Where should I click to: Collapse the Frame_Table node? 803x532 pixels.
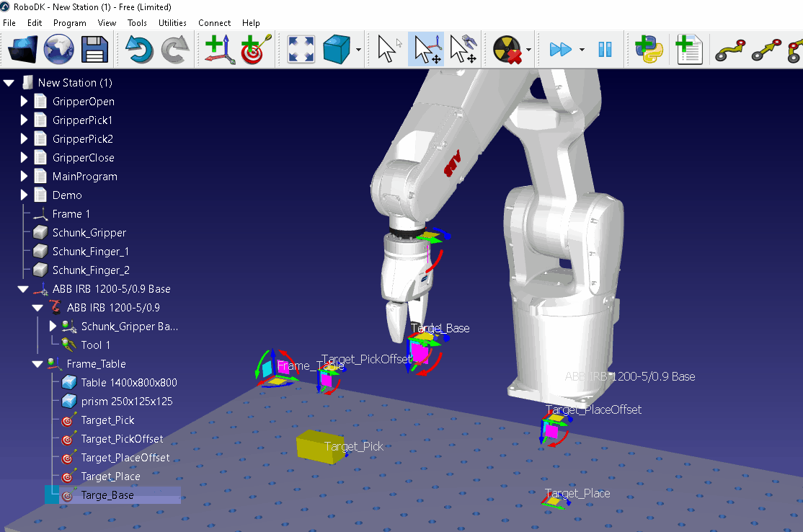tap(37, 364)
